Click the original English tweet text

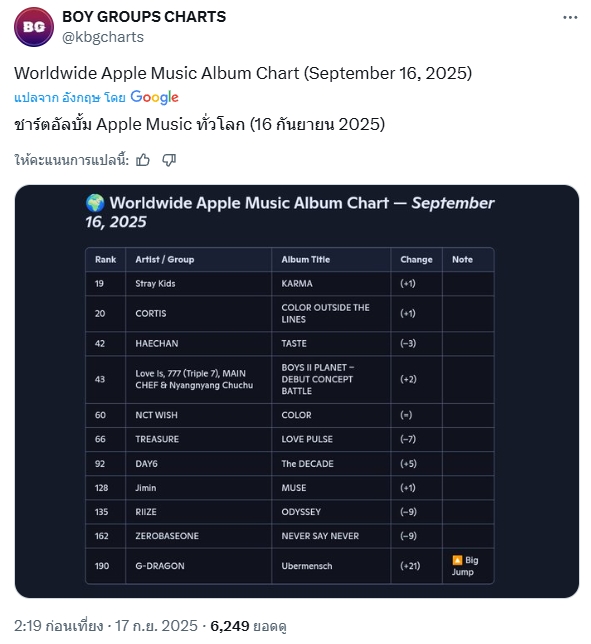pos(243,74)
